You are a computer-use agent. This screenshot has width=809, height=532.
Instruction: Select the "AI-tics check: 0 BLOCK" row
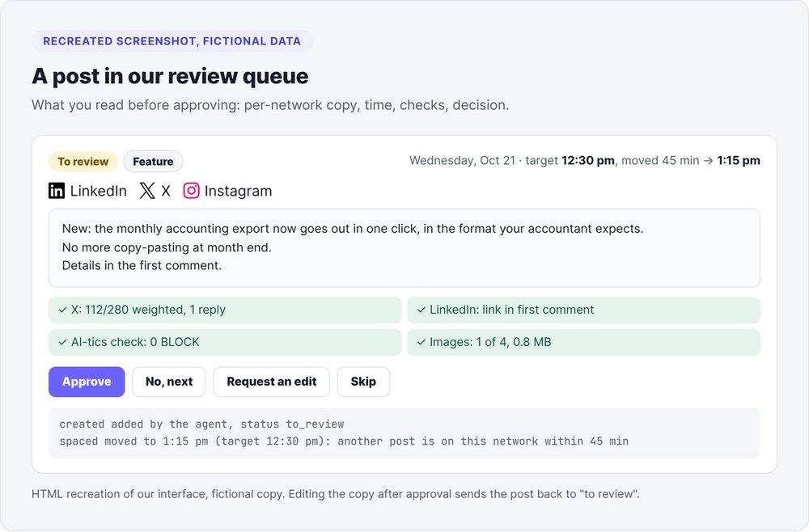225,342
